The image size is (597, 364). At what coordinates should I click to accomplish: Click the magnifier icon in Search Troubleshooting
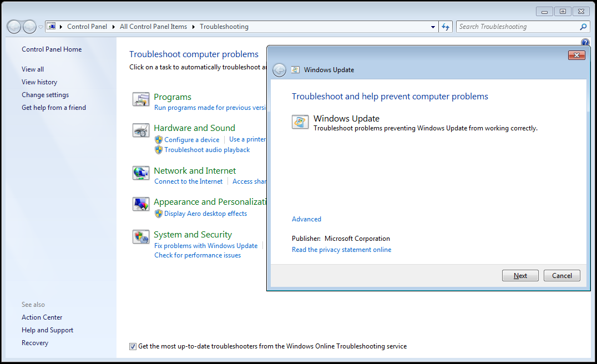(583, 27)
